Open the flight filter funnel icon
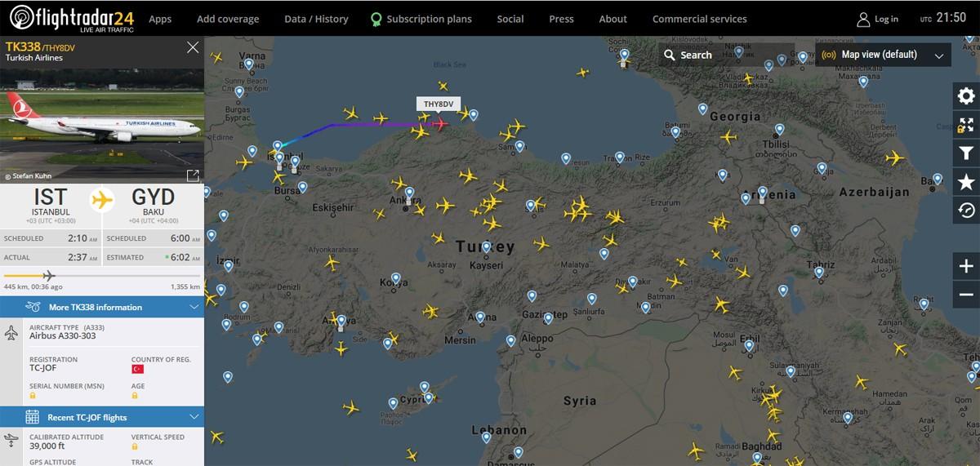This screenshot has height=466, width=980. [966, 153]
